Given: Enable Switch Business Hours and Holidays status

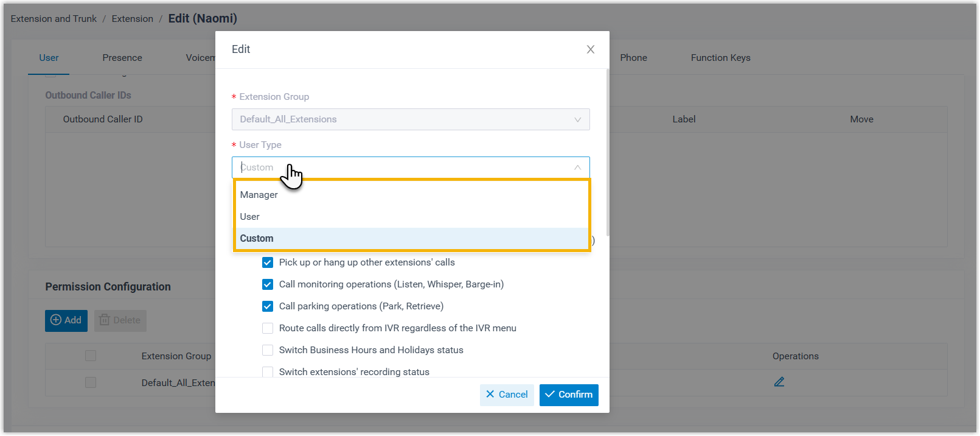Looking at the screenshot, I should [268, 350].
